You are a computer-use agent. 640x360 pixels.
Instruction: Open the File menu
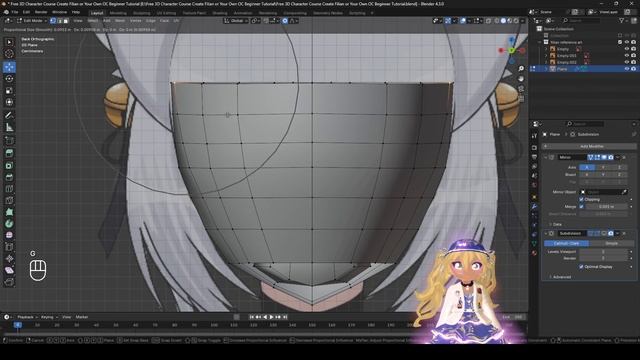[15, 12]
